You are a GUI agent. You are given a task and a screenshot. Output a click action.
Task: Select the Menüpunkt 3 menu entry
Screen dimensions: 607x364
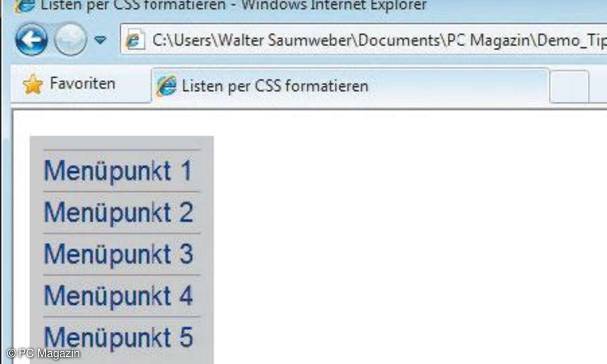tap(118, 254)
